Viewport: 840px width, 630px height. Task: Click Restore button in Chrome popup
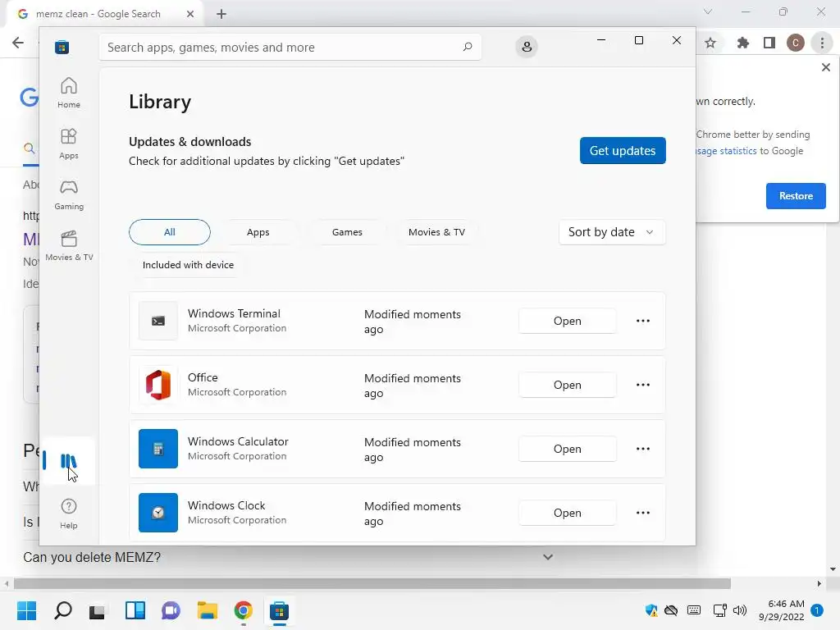point(796,196)
